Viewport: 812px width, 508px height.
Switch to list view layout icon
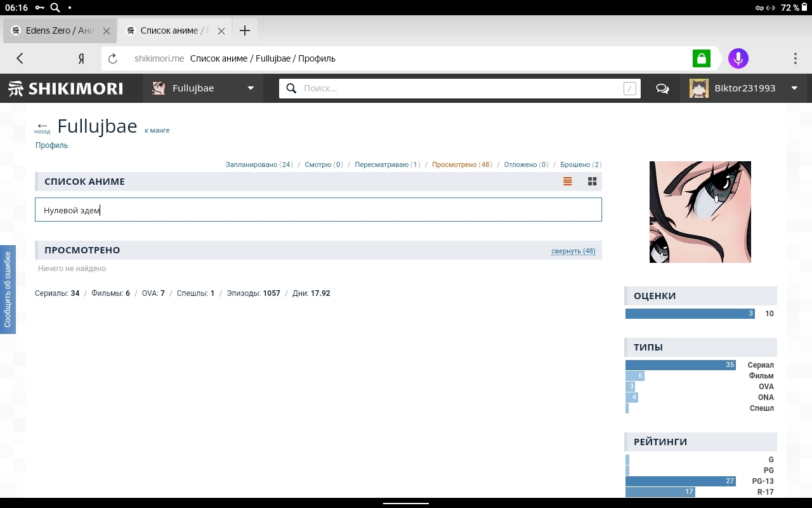tap(567, 182)
